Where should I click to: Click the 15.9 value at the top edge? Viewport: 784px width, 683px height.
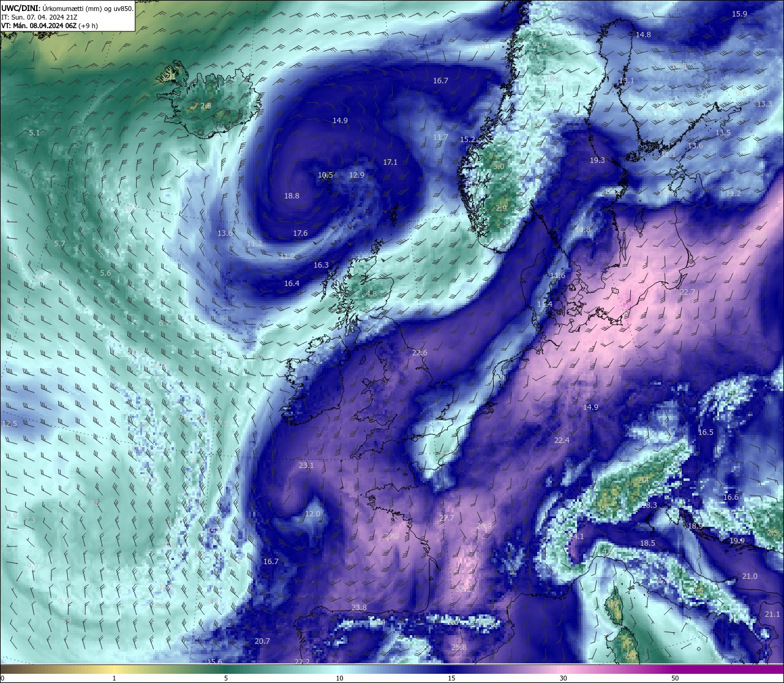(739, 14)
